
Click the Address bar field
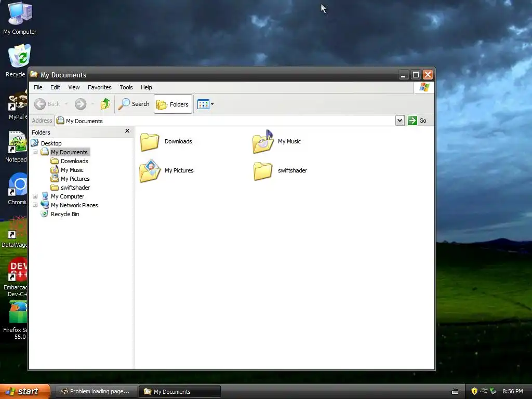click(x=225, y=121)
